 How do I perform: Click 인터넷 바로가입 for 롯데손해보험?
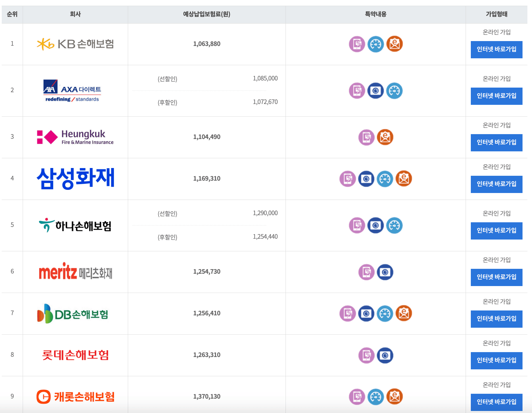click(x=496, y=361)
